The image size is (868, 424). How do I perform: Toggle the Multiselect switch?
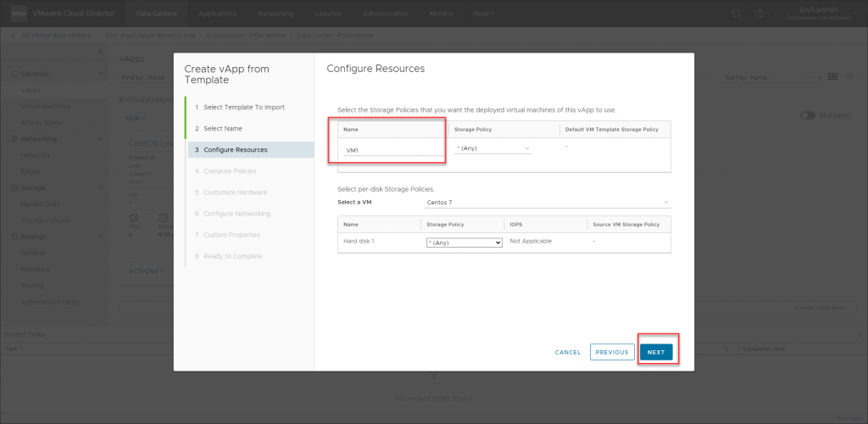click(808, 115)
